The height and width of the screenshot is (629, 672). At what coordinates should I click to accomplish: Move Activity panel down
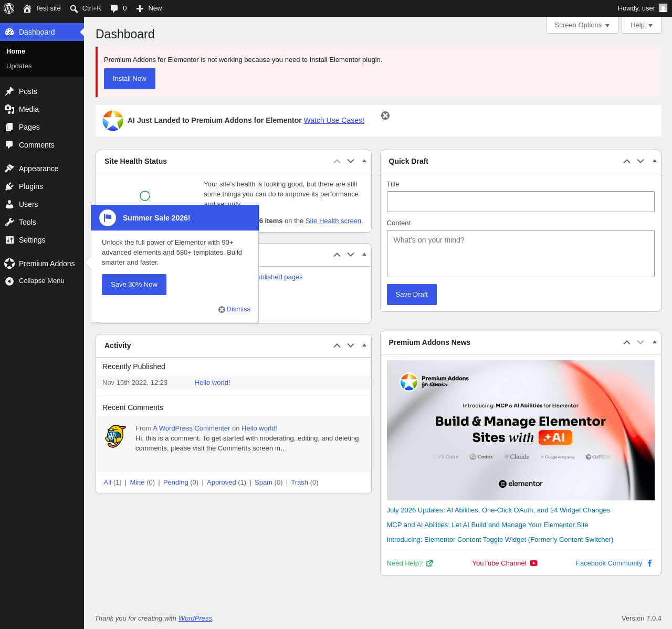pos(351,345)
